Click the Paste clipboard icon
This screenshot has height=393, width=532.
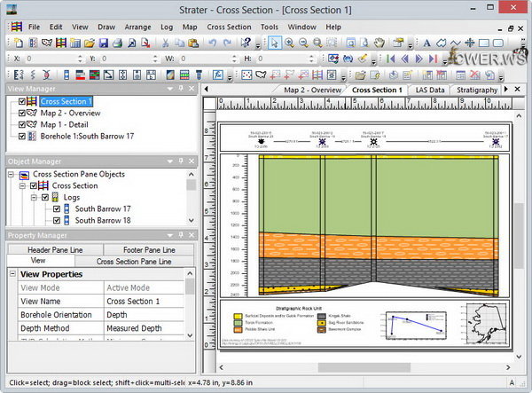pos(192,43)
